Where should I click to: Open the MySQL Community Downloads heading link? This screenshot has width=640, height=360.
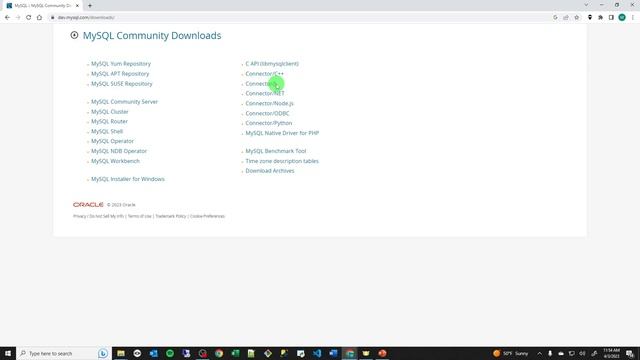(152, 36)
